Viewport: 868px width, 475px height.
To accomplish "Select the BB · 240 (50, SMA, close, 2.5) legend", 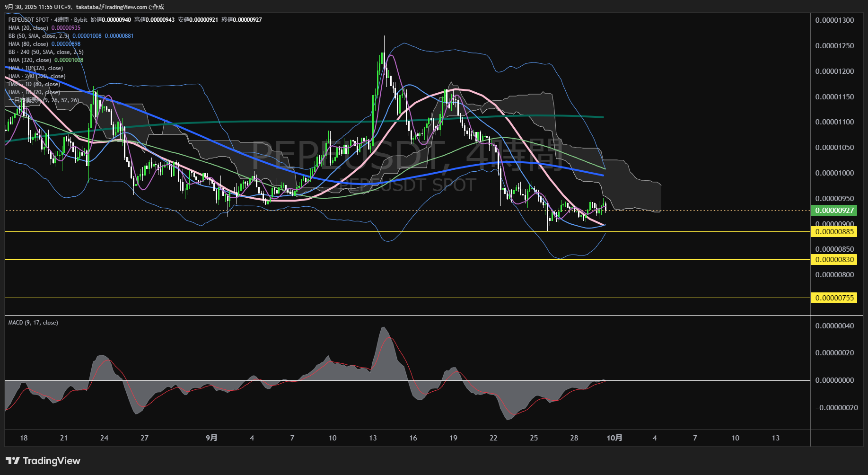I will (46, 52).
